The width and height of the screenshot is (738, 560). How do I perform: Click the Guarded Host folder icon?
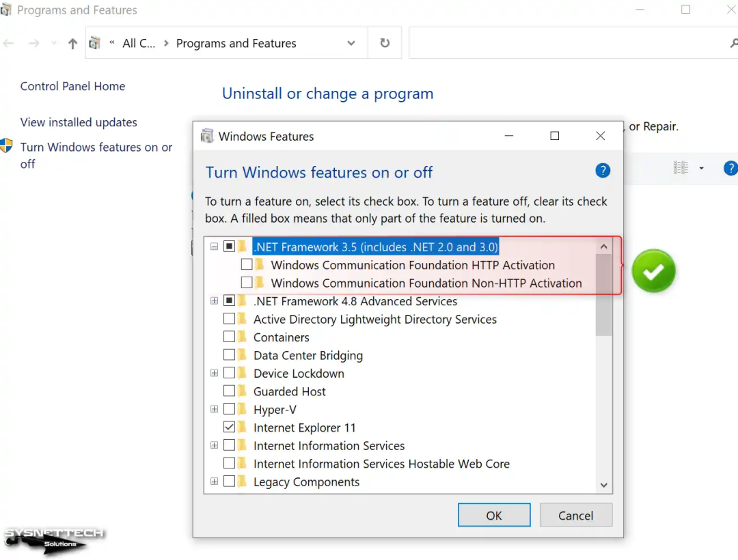click(x=243, y=391)
